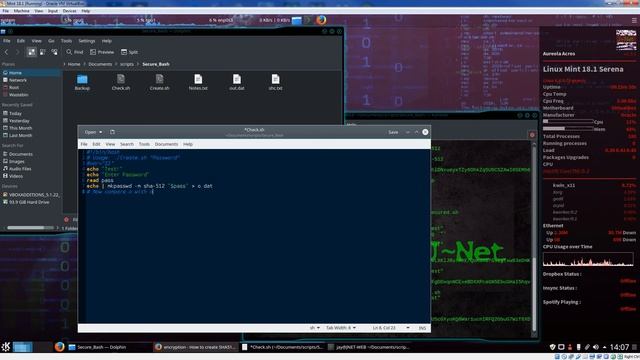Switch Dolphin to details view mode
This screenshot has height=360, width=640.
(x=54, y=52)
